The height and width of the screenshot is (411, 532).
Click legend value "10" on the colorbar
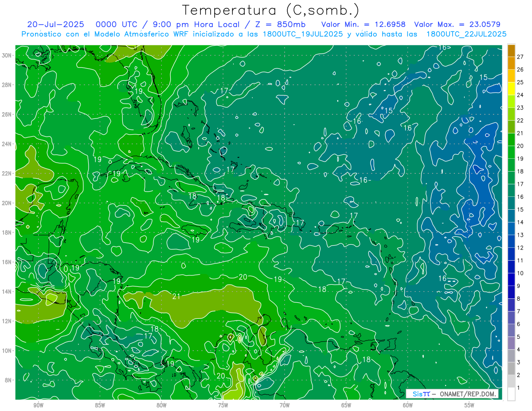point(520,273)
